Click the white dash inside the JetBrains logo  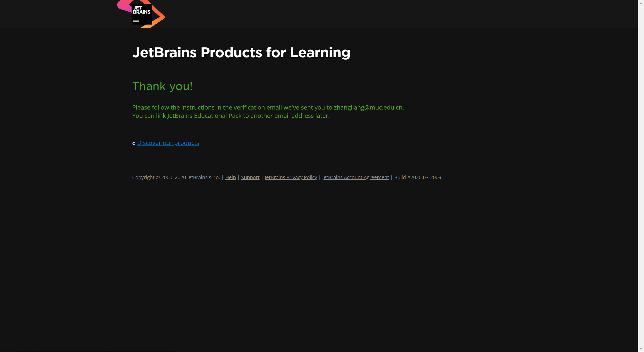coord(136,21)
